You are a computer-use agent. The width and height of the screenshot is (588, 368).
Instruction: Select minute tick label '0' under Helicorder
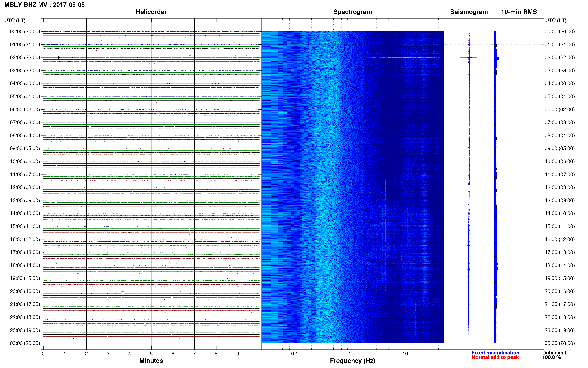click(x=43, y=354)
